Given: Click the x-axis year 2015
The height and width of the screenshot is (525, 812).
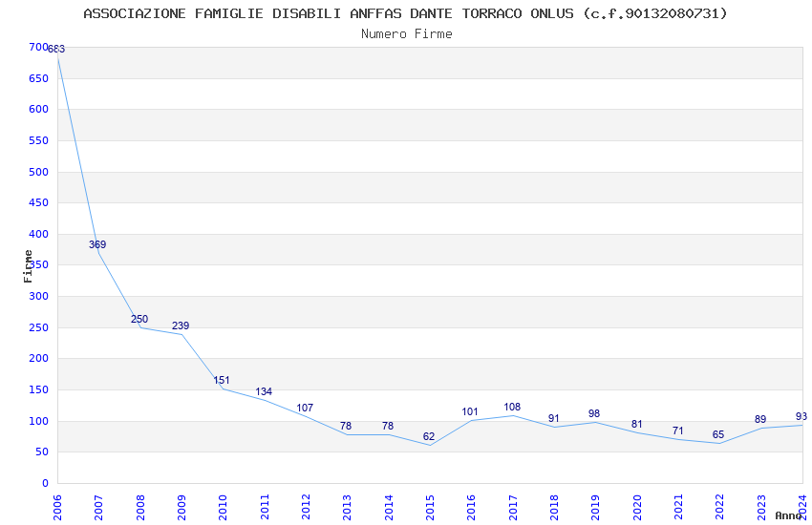Looking at the screenshot, I should [430, 508].
